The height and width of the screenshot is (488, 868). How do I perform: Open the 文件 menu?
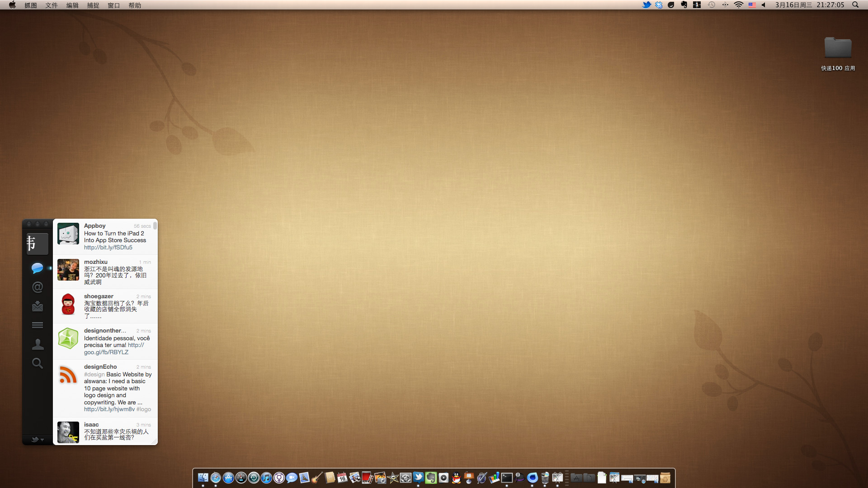(x=52, y=5)
